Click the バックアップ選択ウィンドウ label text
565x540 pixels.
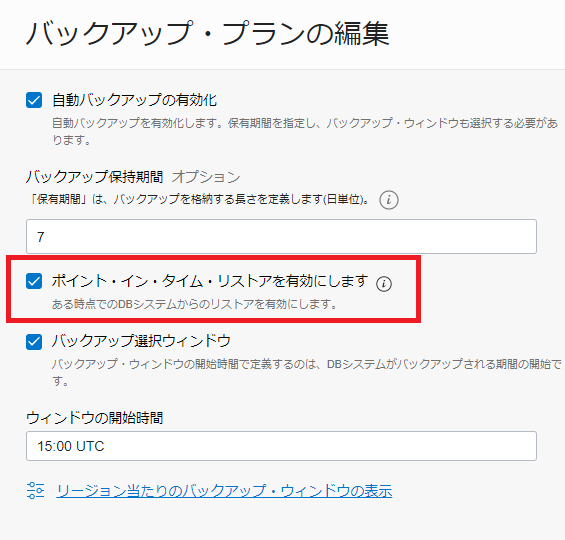click(141, 341)
